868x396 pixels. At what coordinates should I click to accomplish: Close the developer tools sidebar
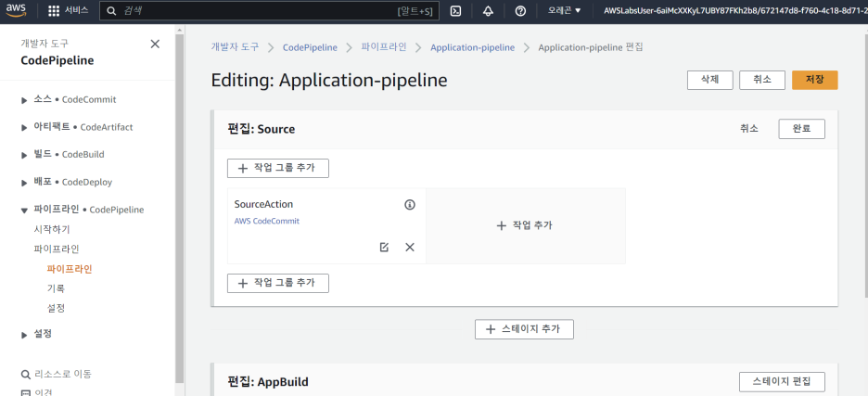click(155, 44)
